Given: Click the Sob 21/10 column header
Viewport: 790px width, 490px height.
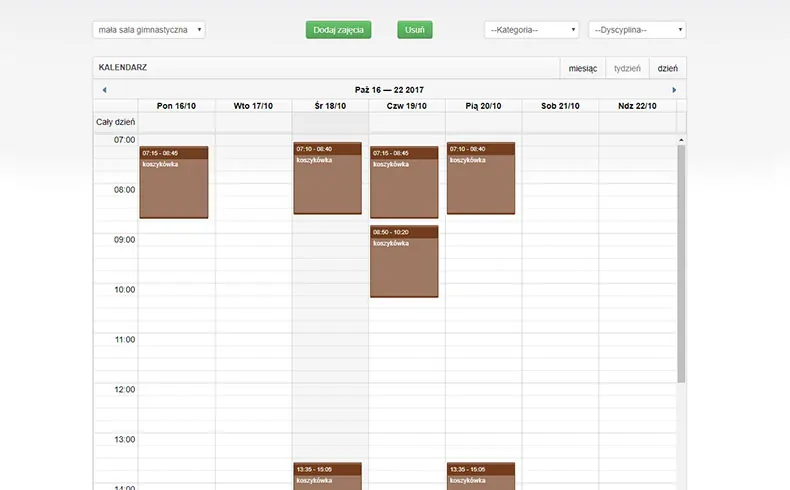Looking at the screenshot, I should point(560,105).
